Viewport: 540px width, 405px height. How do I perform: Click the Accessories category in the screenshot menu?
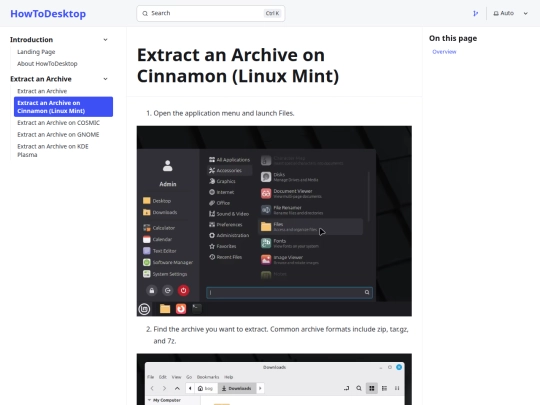coord(229,170)
